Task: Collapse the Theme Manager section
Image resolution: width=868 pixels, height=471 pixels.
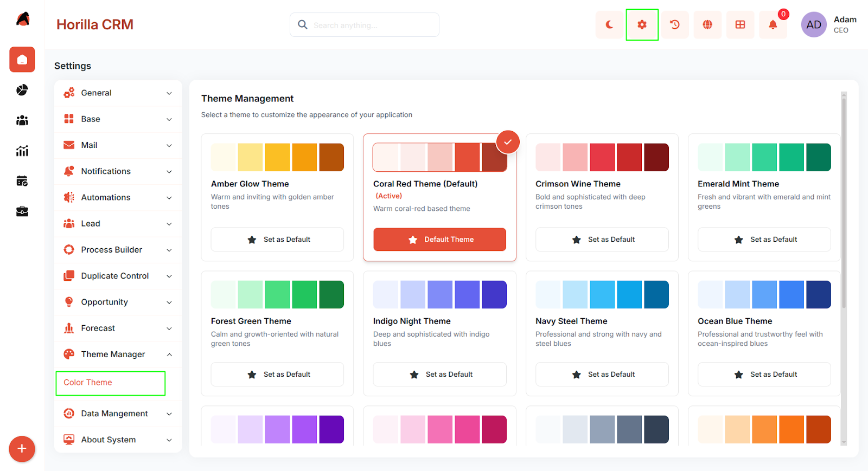Action: pyautogui.click(x=118, y=354)
